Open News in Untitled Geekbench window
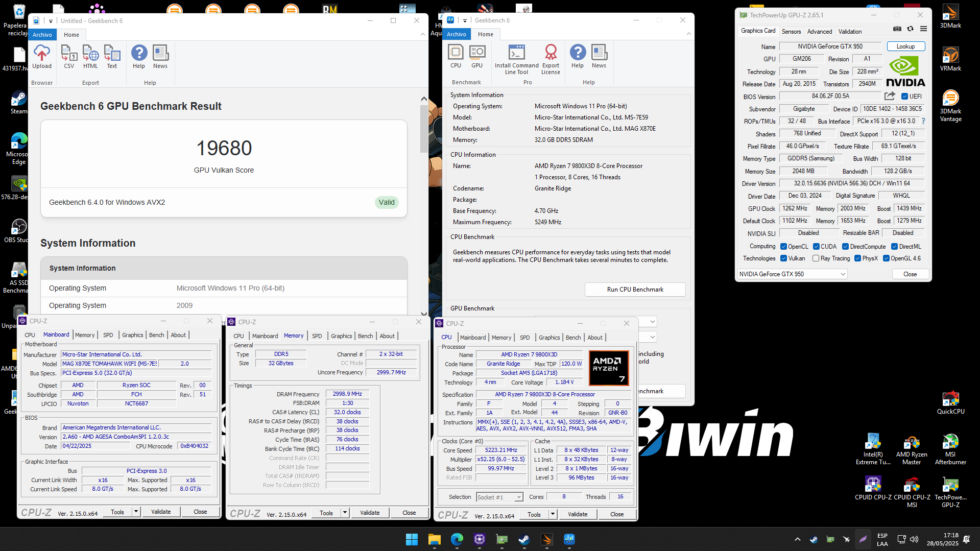This screenshot has width=980, height=551. pos(160,57)
